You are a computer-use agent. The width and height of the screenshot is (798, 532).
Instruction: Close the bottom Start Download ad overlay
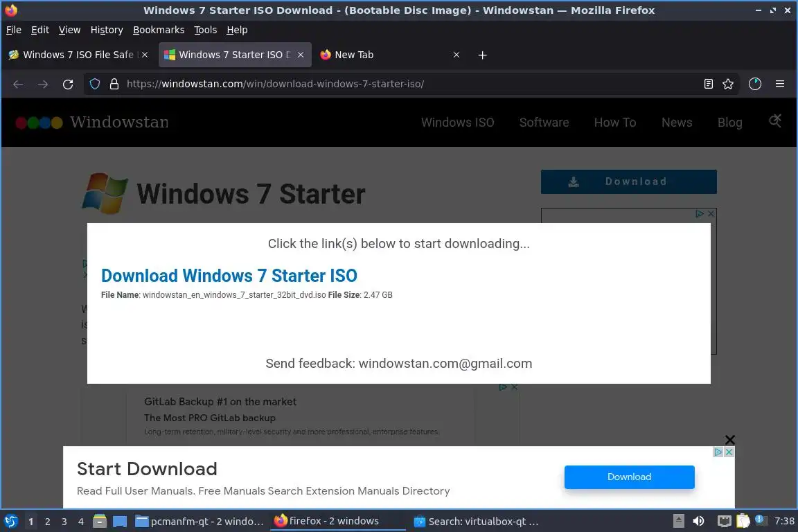click(730, 439)
